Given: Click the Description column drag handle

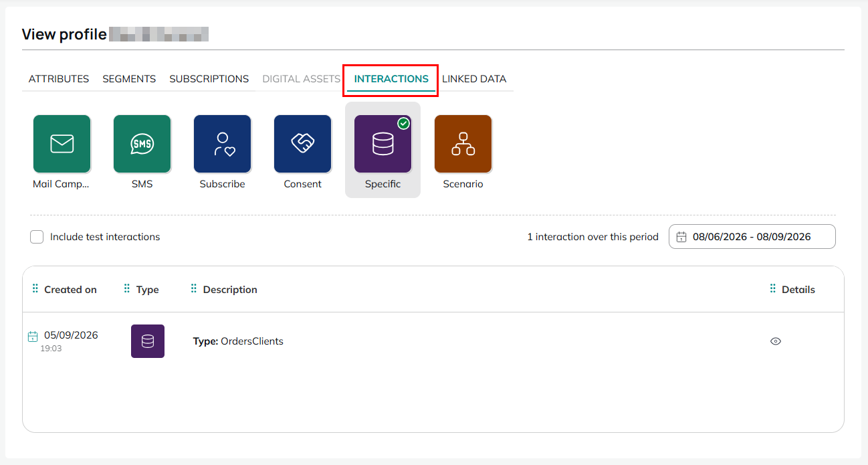Looking at the screenshot, I should click(x=194, y=288).
